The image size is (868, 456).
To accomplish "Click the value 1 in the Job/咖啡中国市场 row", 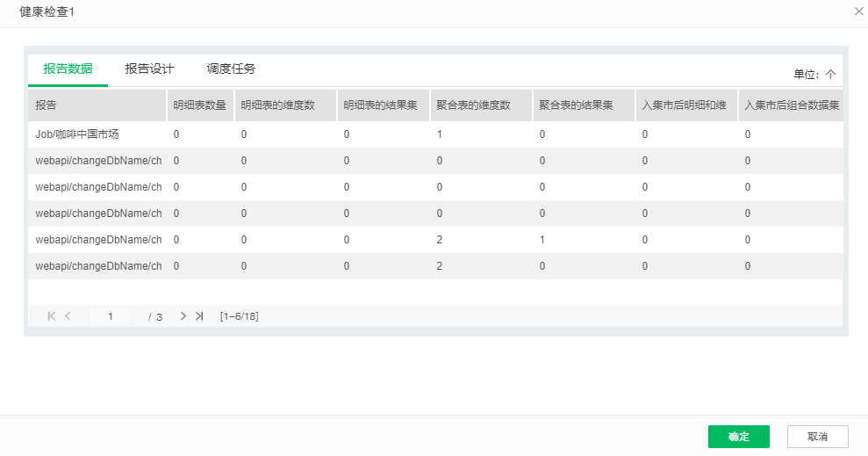I will [440, 134].
